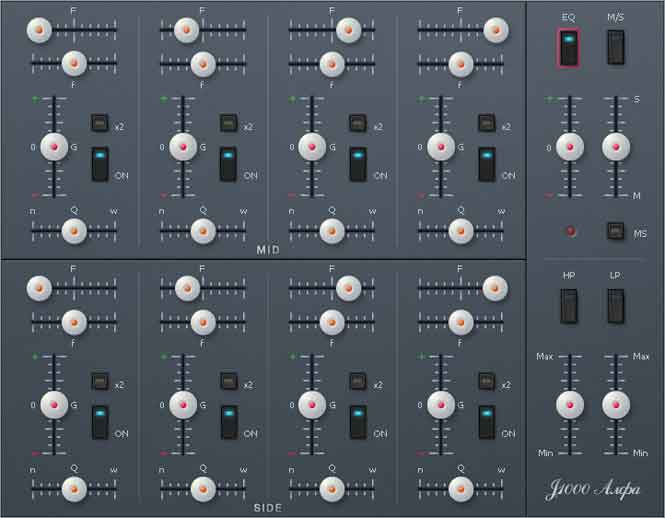This screenshot has height=518, width=665.
Task: Click x2 button of third MID band
Action: pyautogui.click(x=358, y=123)
